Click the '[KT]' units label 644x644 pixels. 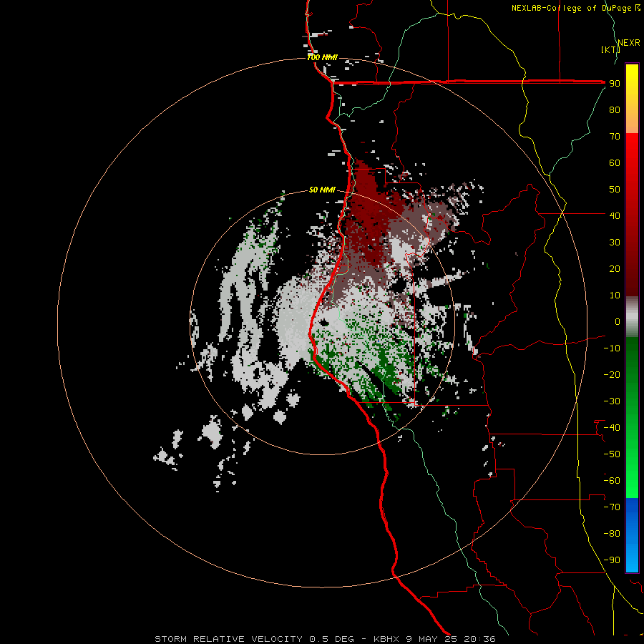pos(610,49)
